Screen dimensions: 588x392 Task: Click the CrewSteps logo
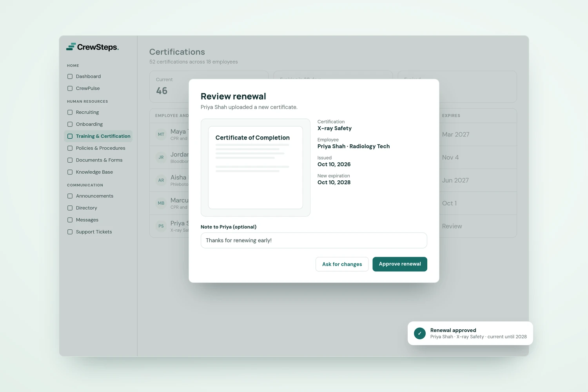pos(93,47)
